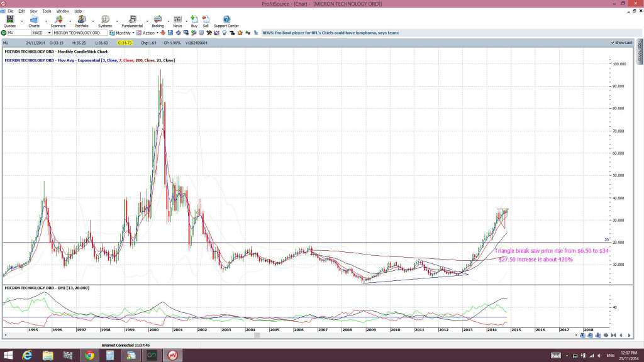644x362 pixels.
Task: Click the 'Triangle break saw price rise' annotation
Action: (x=552, y=251)
